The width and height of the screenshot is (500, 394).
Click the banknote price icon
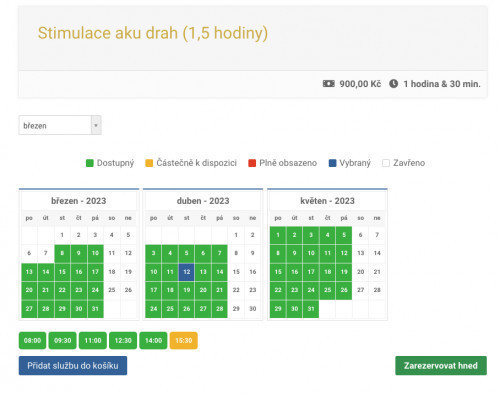pyautogui.click(x=328, y=84)
